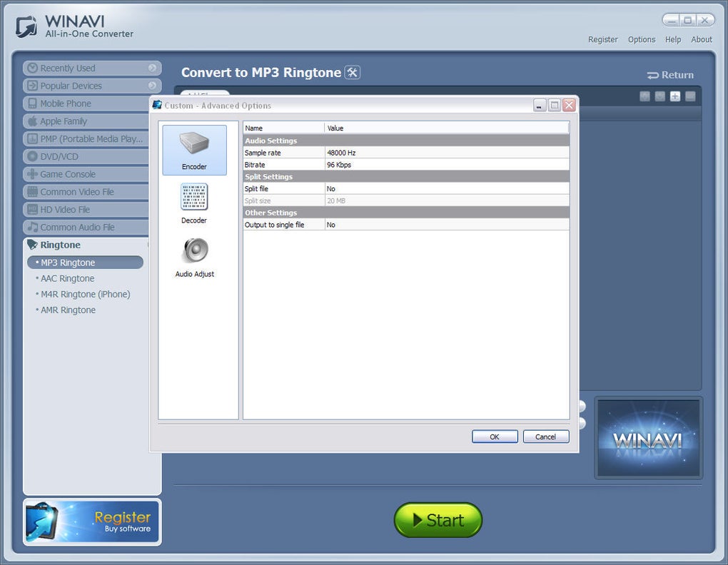
Task: Open the Register menu item
Action: 602,39
